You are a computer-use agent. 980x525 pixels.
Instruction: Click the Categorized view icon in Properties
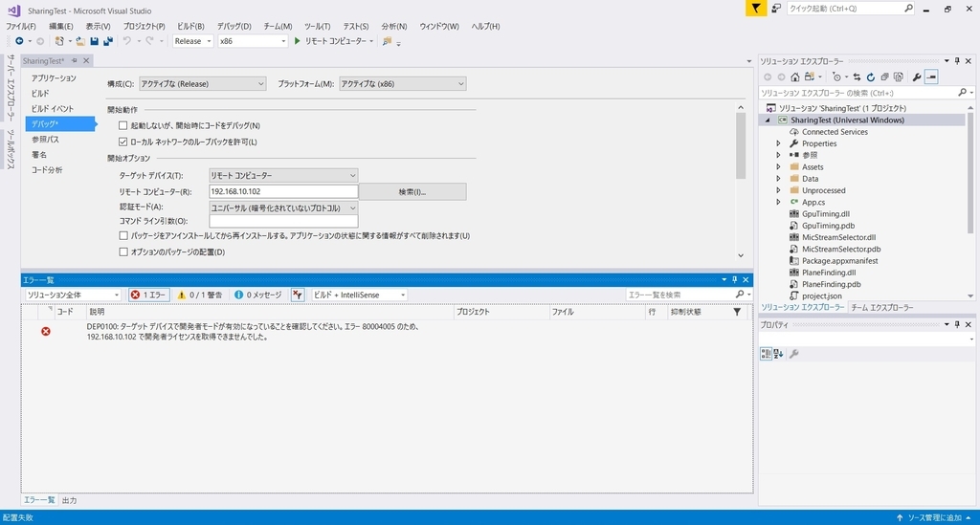[x=766, y=354]
